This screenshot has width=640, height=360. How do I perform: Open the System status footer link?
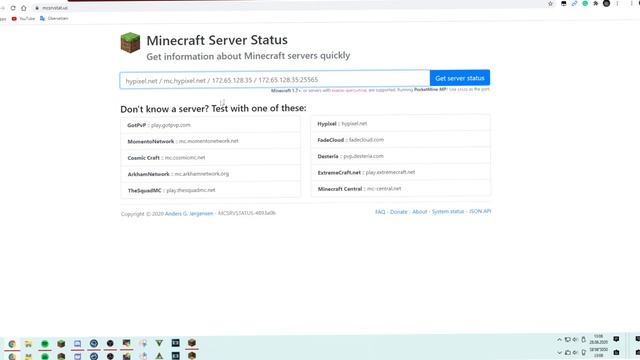(x=448, y=211)
